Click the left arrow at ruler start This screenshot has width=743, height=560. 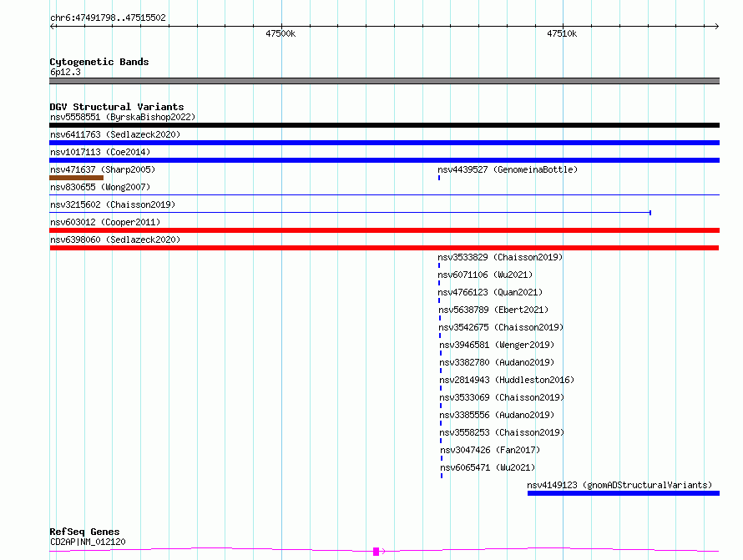(x=52, y=26)
